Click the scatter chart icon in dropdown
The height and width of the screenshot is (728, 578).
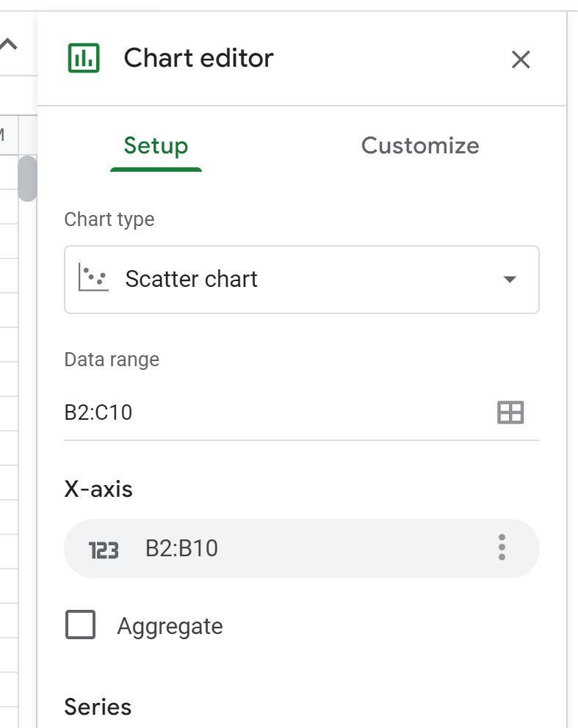(x=93, y=277)
